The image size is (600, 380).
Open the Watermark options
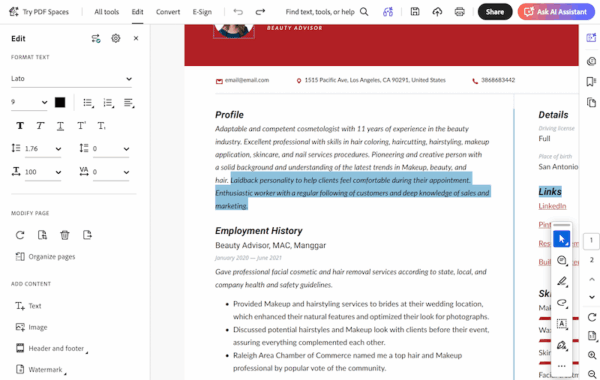pos(41,370)
